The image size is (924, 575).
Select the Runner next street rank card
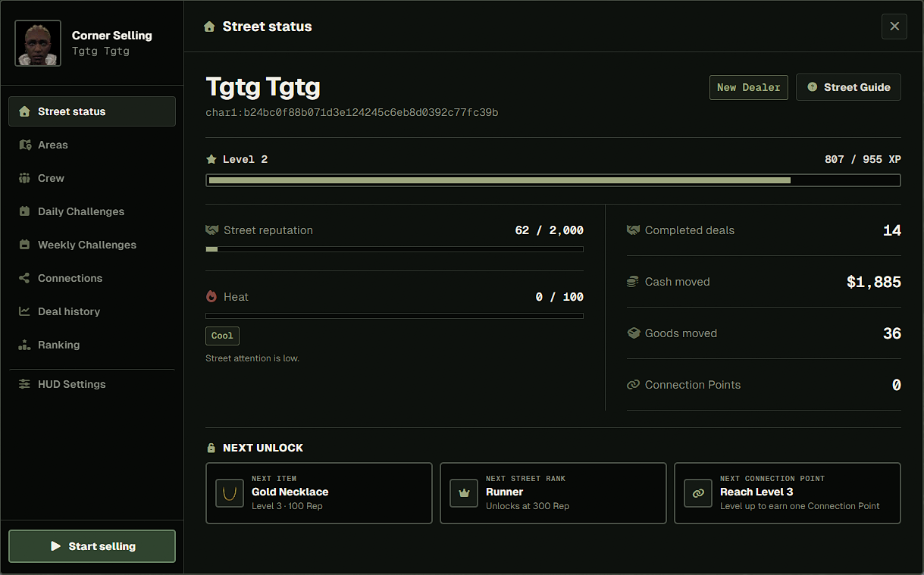tap(553, 493)
